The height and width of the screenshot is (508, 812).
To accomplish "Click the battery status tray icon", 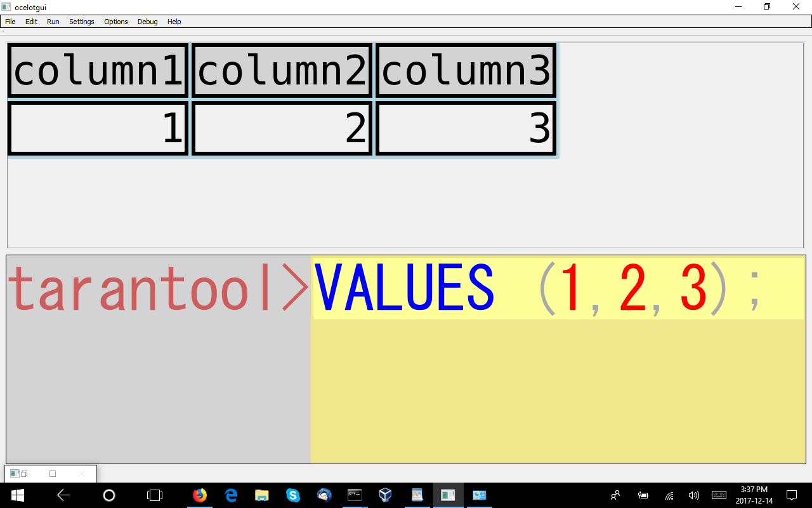I will point(643,495).
